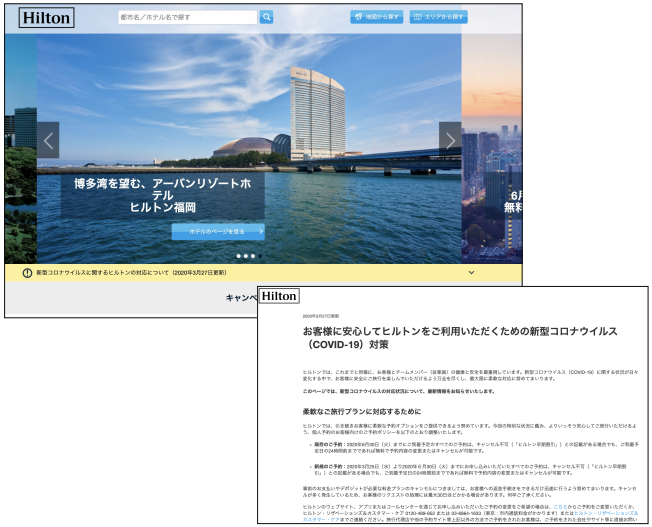Click the warning icon in the yellow notice bar
Screen dimensions: 652x527
coord(27,273)
